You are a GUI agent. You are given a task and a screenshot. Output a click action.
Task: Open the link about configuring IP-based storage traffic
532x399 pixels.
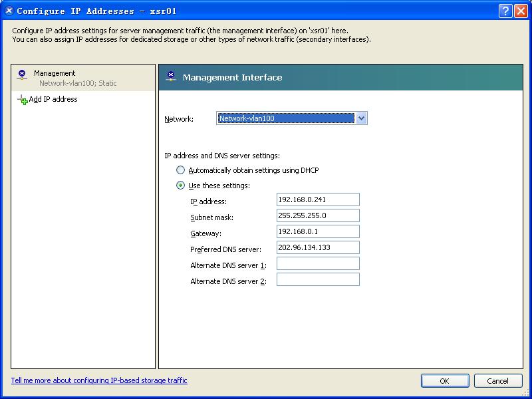tap(99, 380)
